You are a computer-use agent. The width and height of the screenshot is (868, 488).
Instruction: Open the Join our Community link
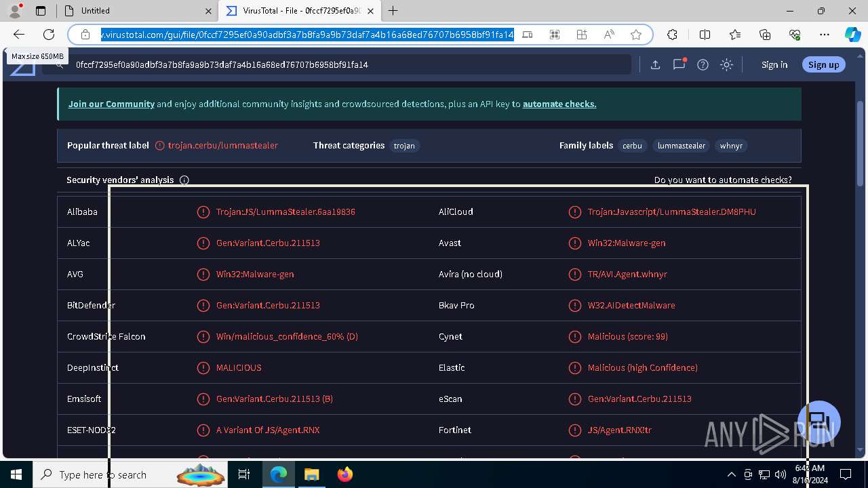(x=111, y=104)
